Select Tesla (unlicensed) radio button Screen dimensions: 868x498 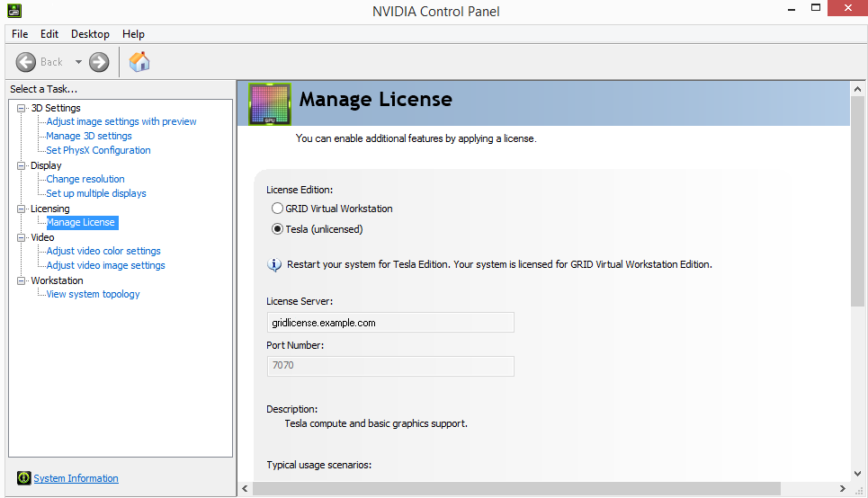(x=277, y=229)
